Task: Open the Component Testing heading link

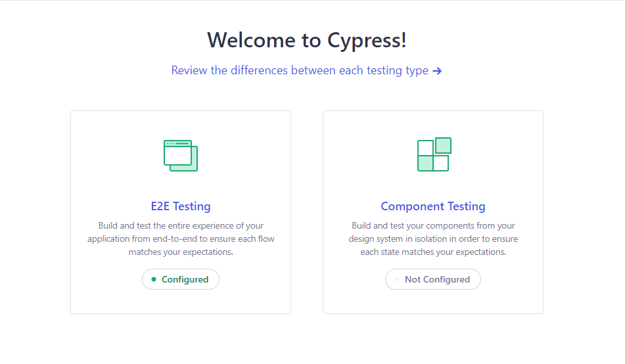Action: 433,206
